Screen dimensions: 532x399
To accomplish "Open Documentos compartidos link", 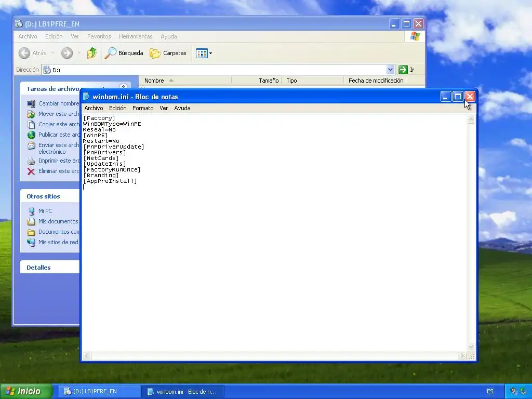I will (x=59, y=232).
